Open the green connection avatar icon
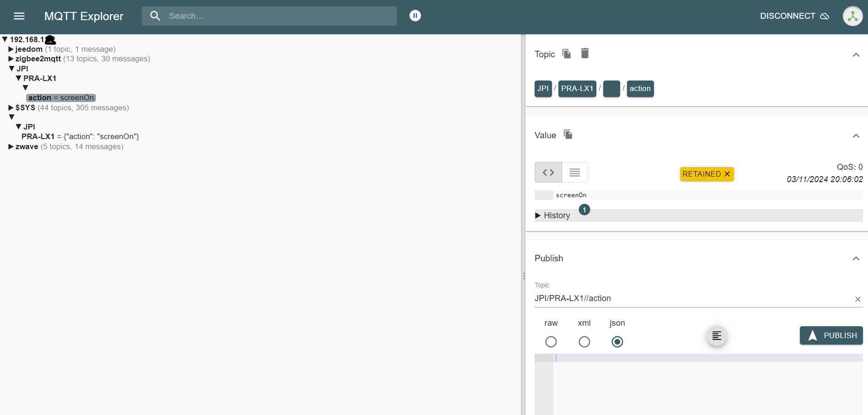Image resolution: width=868 pixels, height=415 pixels. [853, 16]
